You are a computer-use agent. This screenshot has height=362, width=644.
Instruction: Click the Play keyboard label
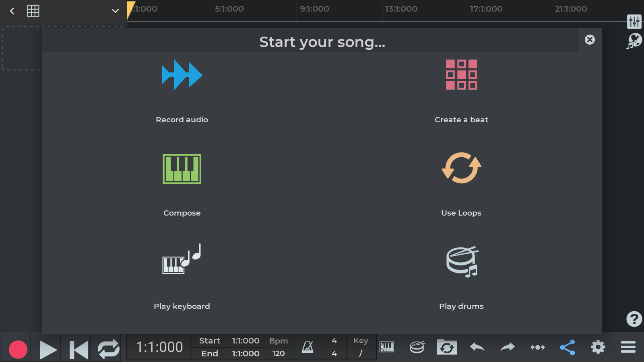pos(182,306)
